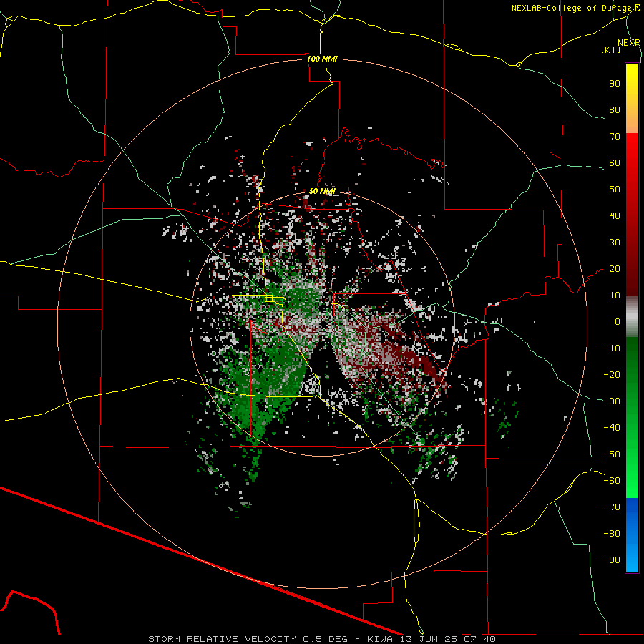Click the KIWA radar site identifier
This screenshot has height=644, width=644.
pos(380,639)
